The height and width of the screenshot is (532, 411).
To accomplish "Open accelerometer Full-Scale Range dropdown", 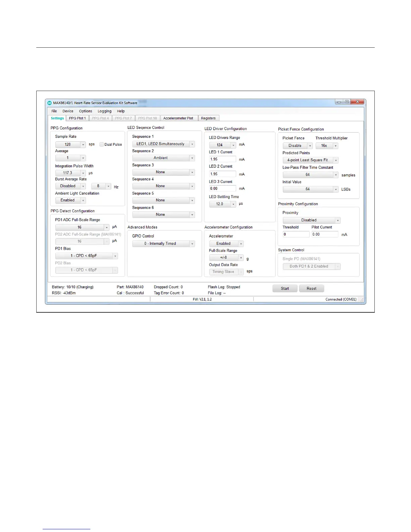I will point(226,258).
